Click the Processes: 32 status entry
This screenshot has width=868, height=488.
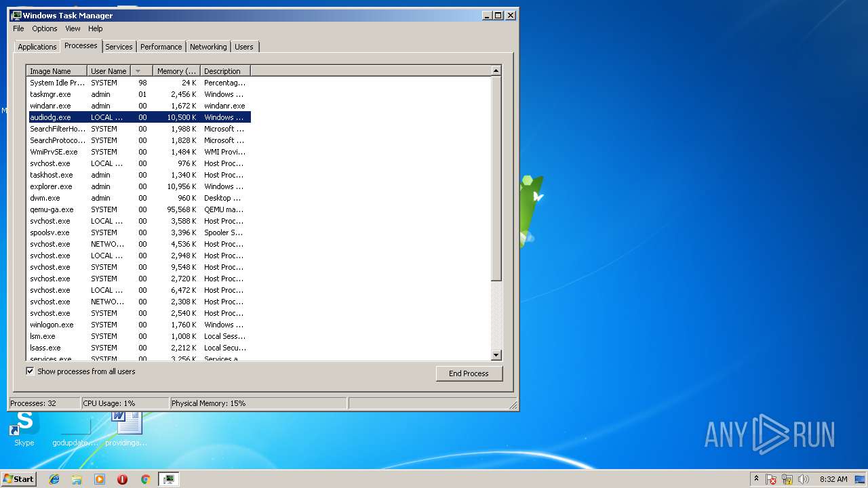point(44,403)
